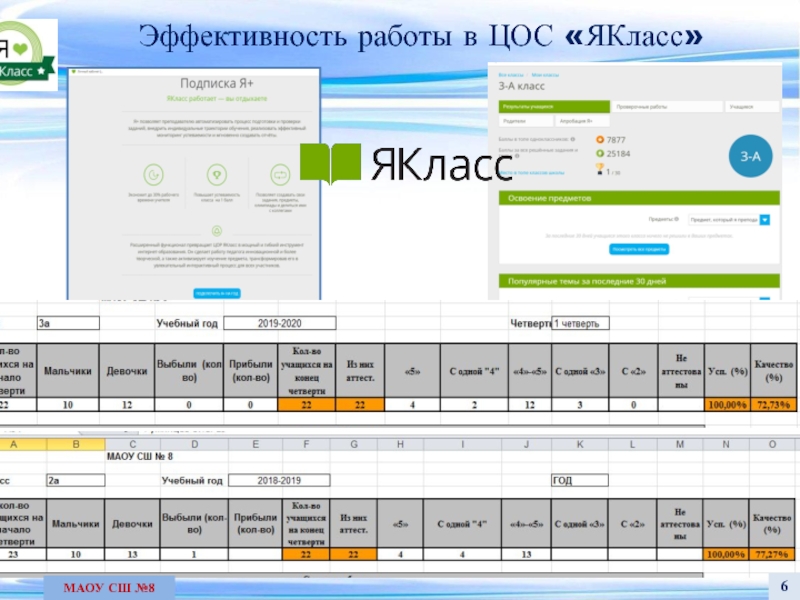Click the small bell icon in Подписка Я+ panel

[x=217, y=231]
